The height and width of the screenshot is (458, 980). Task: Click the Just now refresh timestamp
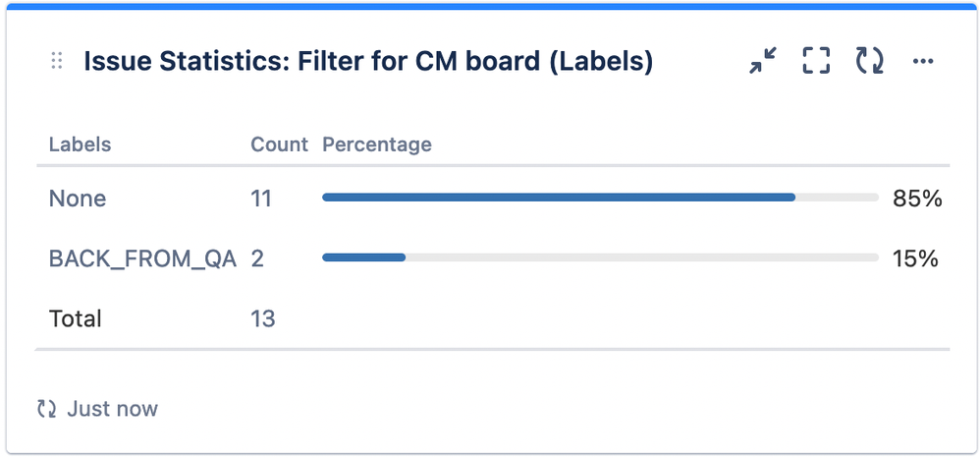[112, 409]
